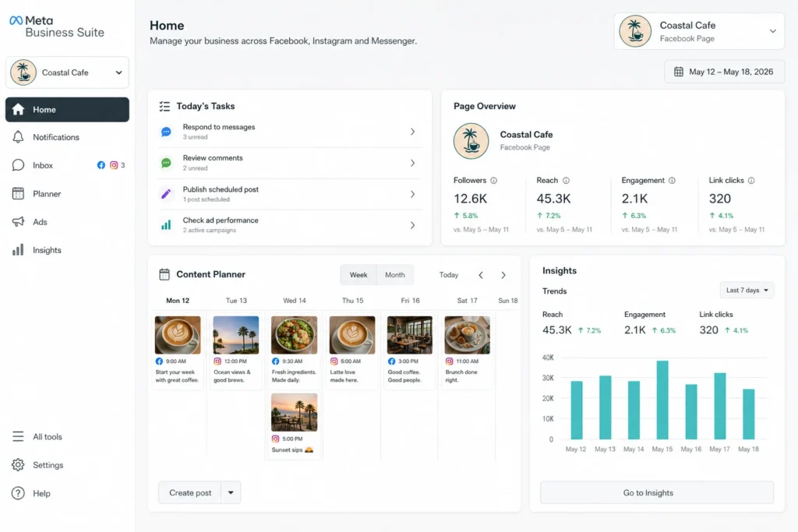The width and height of the screenshot is (798, 532).
Task: Open the Ads megaphone icon
Action: pyautogui.click(x=19, y=222)
